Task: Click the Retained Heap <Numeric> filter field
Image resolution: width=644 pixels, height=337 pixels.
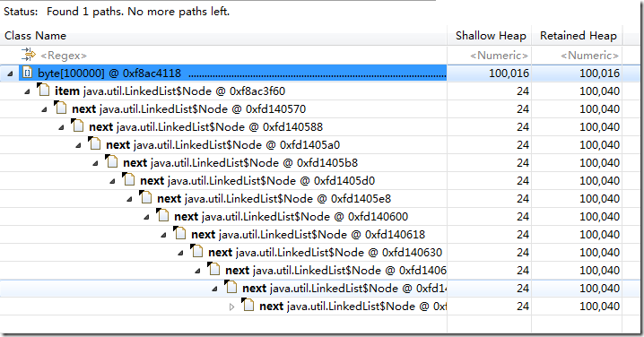Action: click(x=589, y=55)
